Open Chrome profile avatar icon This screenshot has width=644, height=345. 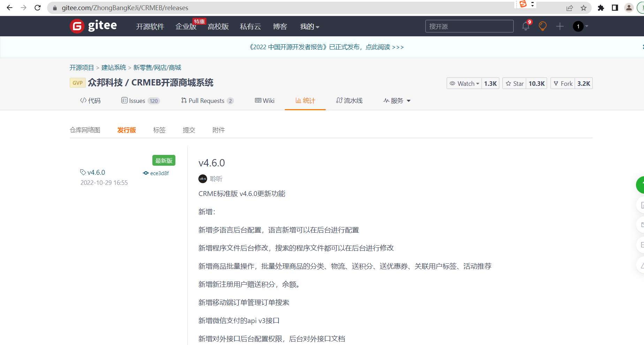(629, 8)
